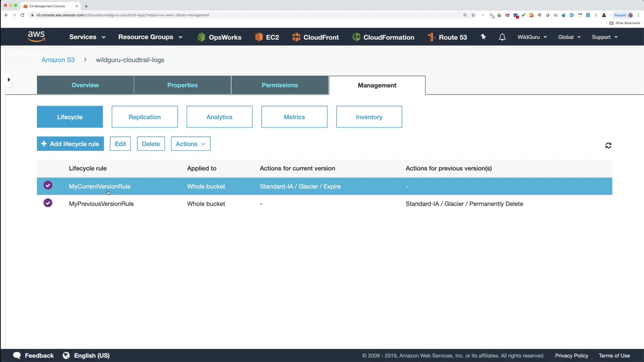This screenshot has width=644, height=362.
Task: Switch to the Permissions tab
Action: click(x=280, y=85)
